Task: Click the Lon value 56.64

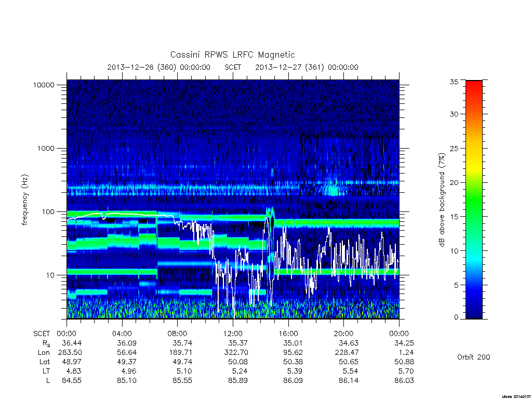Action: (127, 353)
